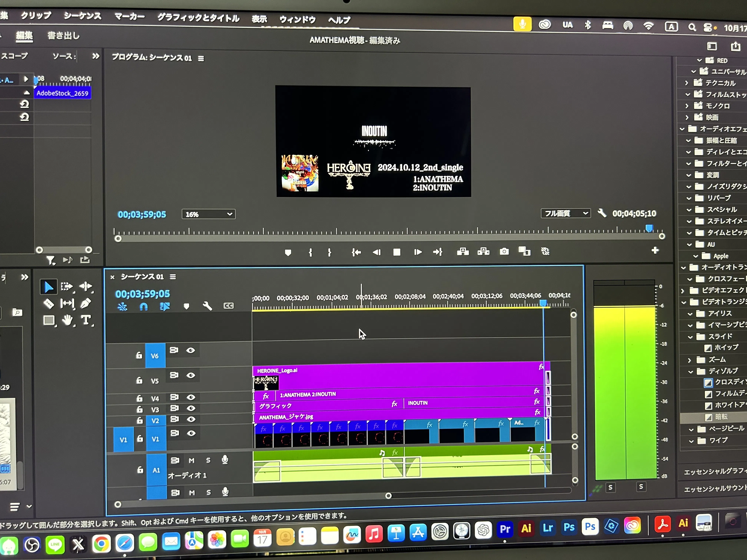
Task: Hide the V6 track with the eye icon
Action: pyautogui.click(x=190, y=350)
